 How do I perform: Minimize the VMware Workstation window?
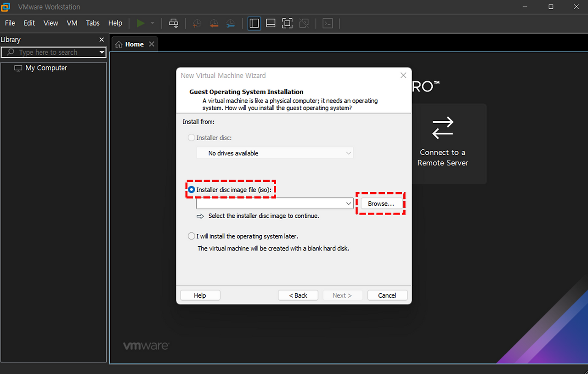click(526, 7)
